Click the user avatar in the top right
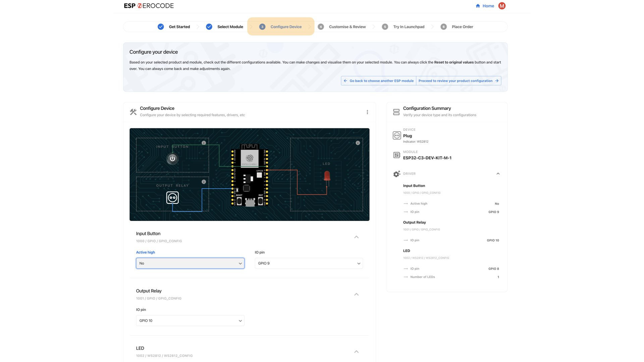This screenshot has height=362, width=644. click(x=501, y=6)
